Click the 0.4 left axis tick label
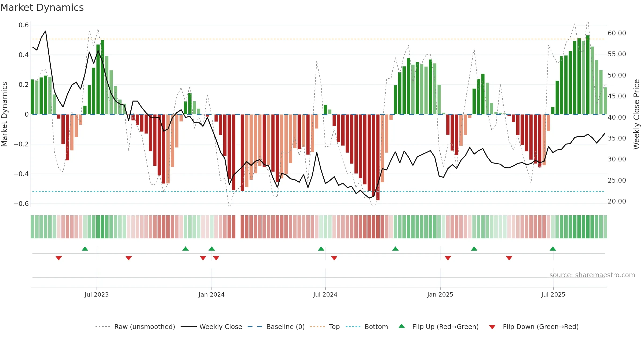Image resolution: width=644 pixels, height=362 pixels. [x=24, y=55]
